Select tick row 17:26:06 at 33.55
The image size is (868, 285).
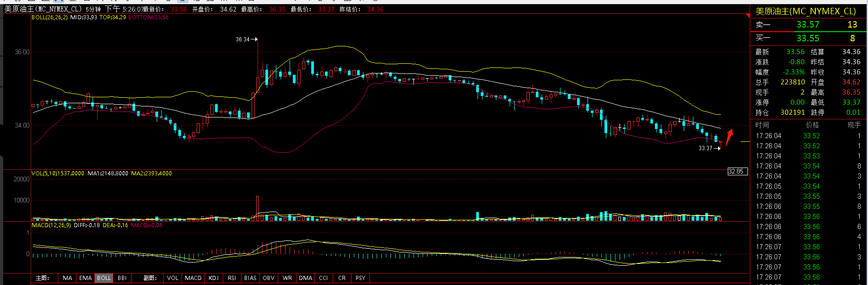pos(809,207)
